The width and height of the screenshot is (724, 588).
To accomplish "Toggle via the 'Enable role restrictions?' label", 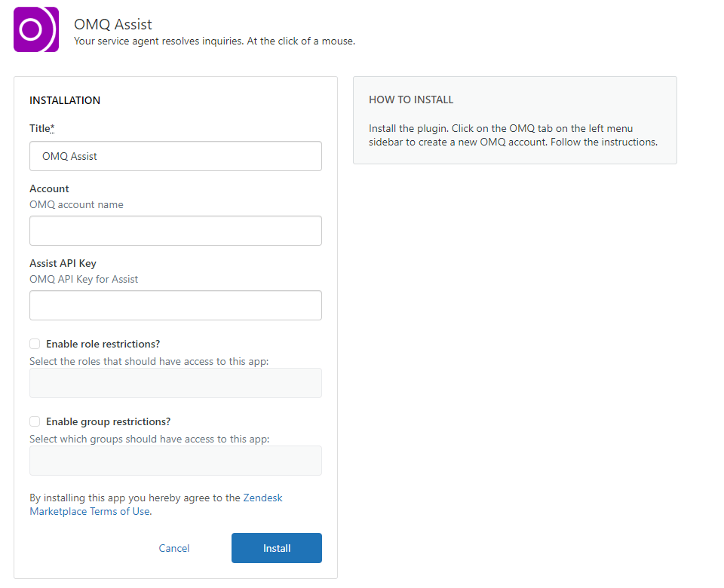I will 103,344.
